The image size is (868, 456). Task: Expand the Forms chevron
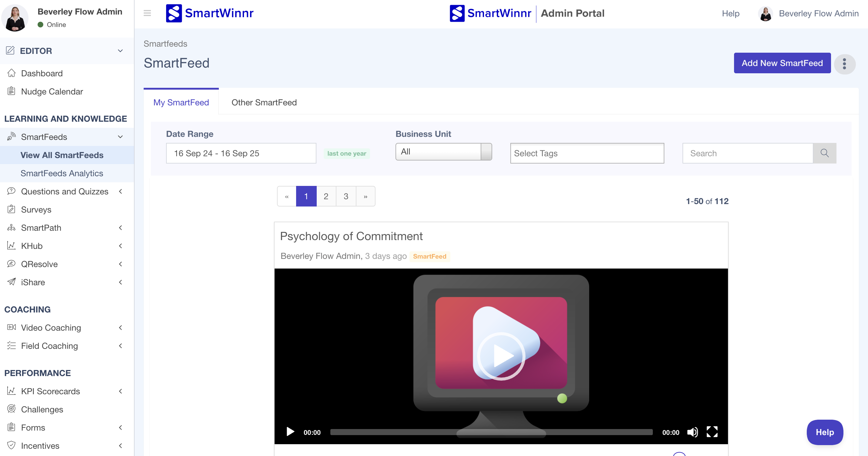point(120,428)
